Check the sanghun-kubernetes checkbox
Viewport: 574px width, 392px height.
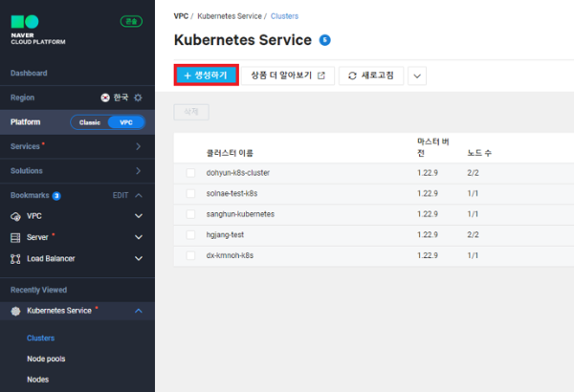[190, 214]
